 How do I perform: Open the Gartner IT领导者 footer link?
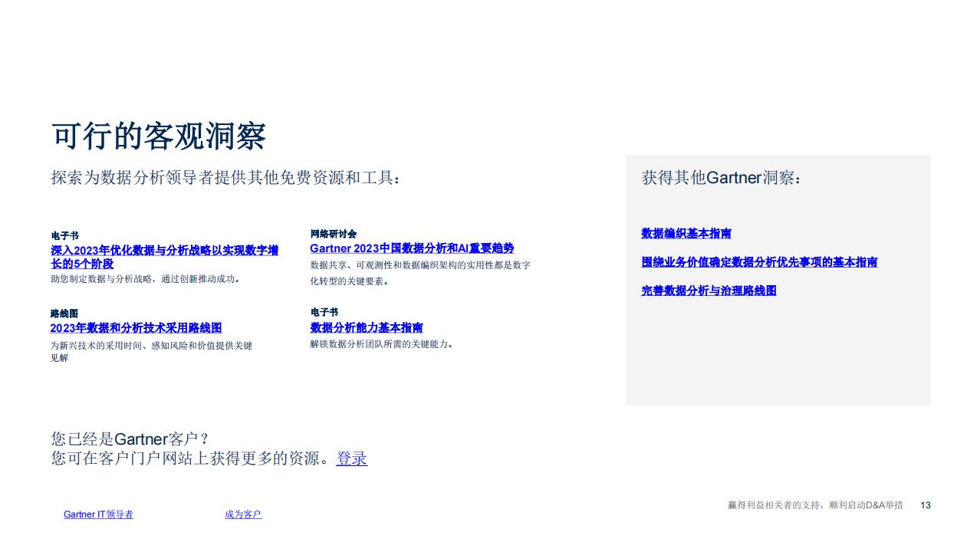coord(98,514)
